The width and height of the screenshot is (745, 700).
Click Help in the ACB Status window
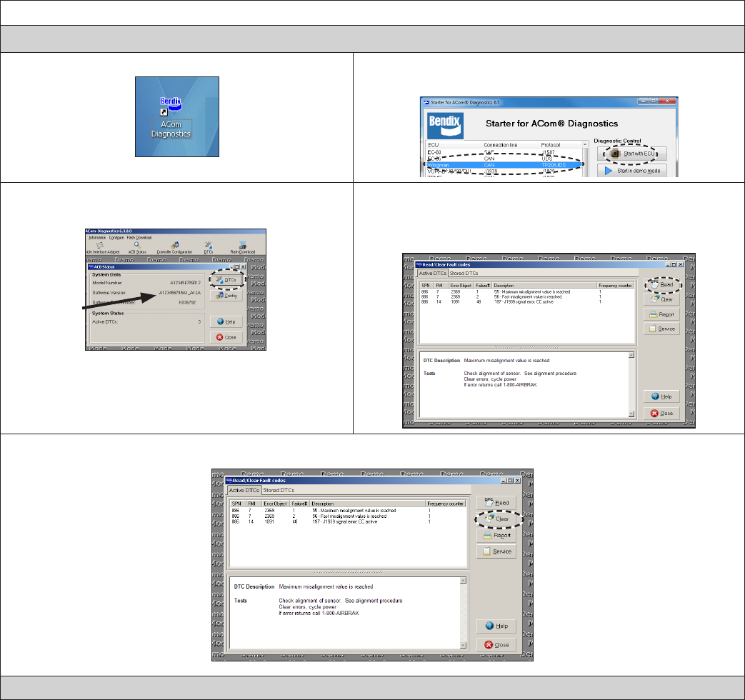[x=226, y=321]
